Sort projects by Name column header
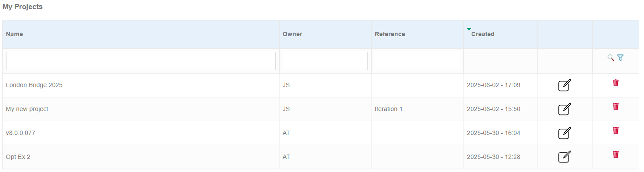 point(14,34)
